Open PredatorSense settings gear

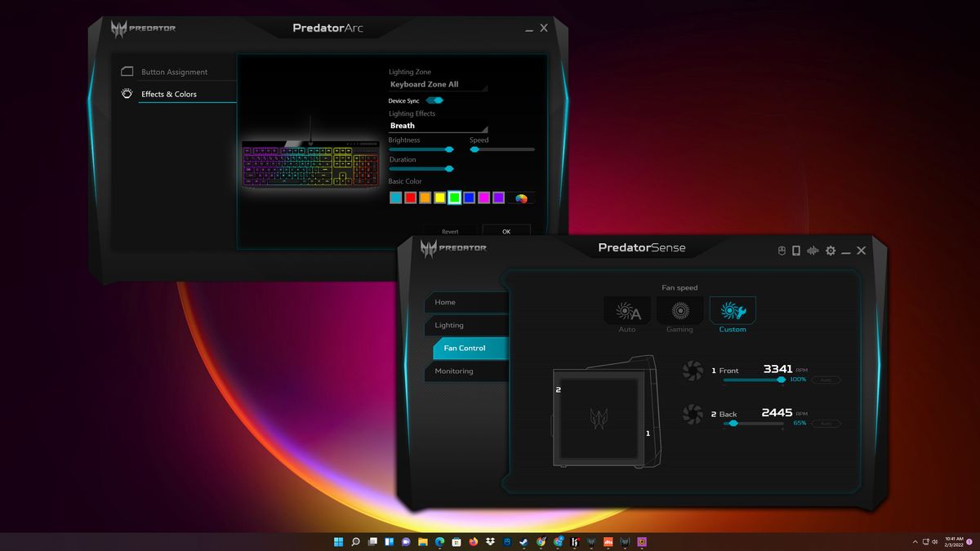[x=831, y=251]
